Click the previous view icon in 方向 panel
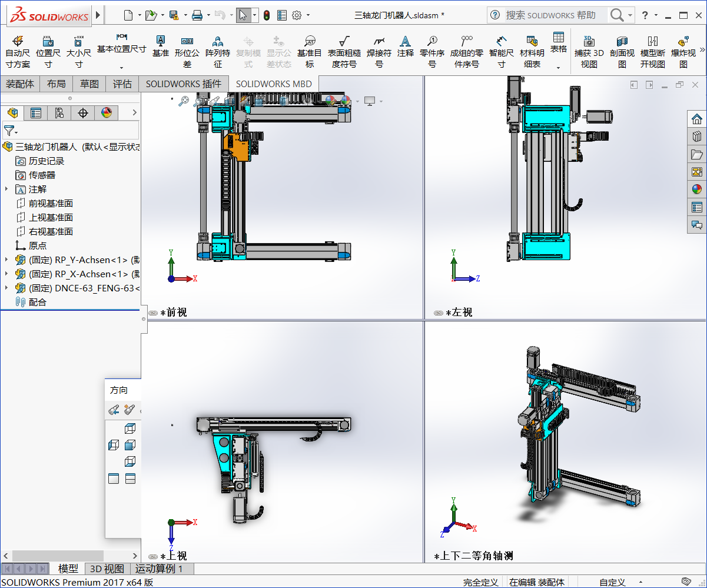This screenshot has width=707, height=588. 114,410
